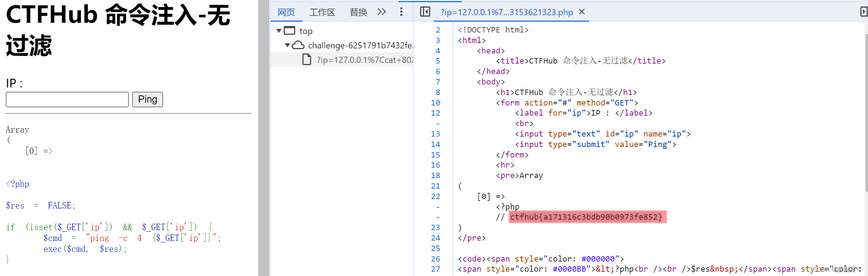This screenshot has height=276, width=868.
Task: Click the exec($cmd, $res); code line
Action: 85,249
